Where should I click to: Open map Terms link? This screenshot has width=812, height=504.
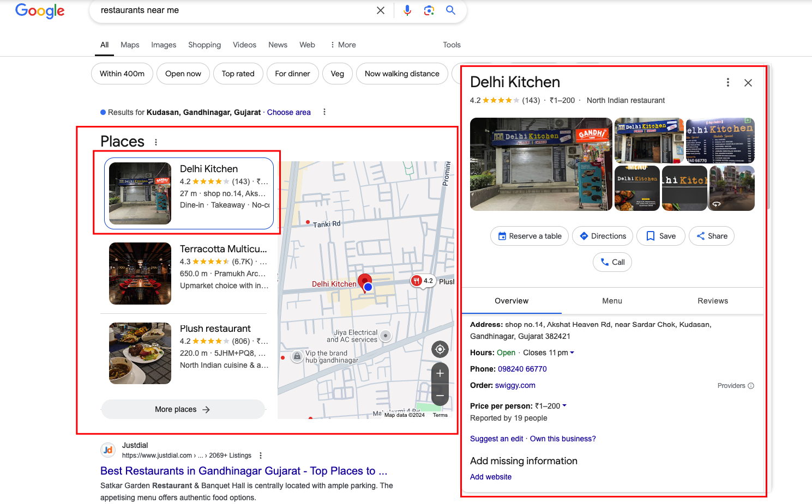coord(440,415)
